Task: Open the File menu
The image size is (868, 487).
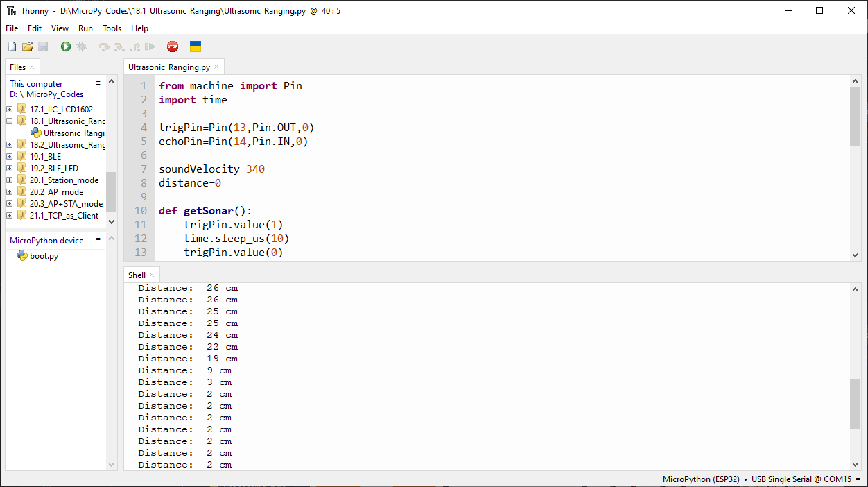Action: (12, 28)
